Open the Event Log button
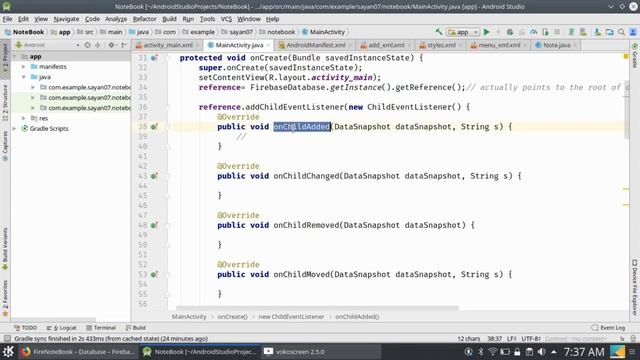Viewport: 640px width, 360px height. point(608,328)
